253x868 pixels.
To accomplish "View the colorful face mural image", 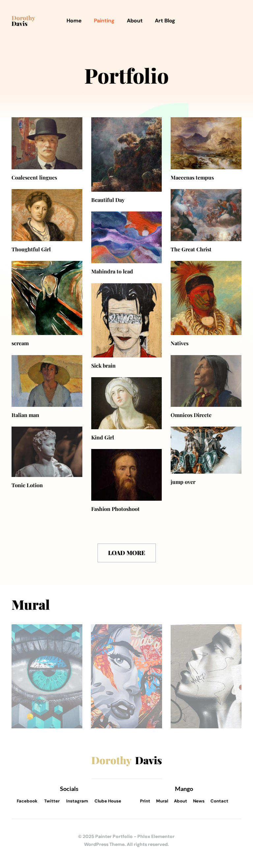I will 126,676.
